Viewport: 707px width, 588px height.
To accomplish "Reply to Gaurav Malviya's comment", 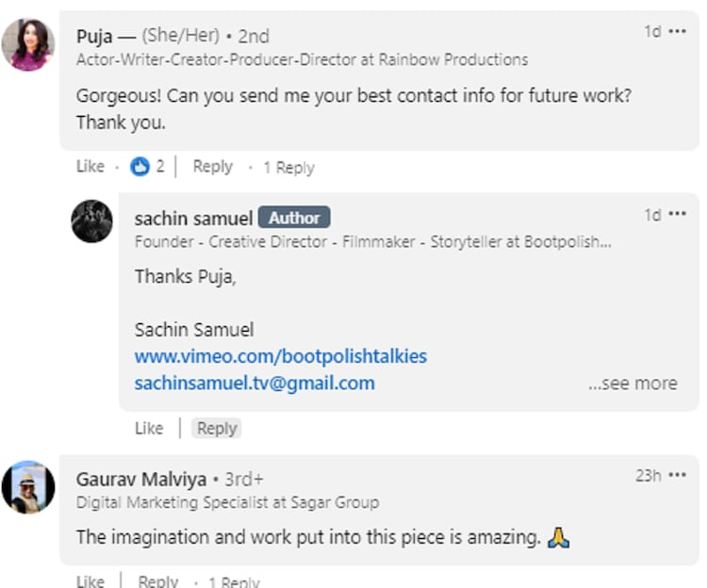I will tap(158, 580).
